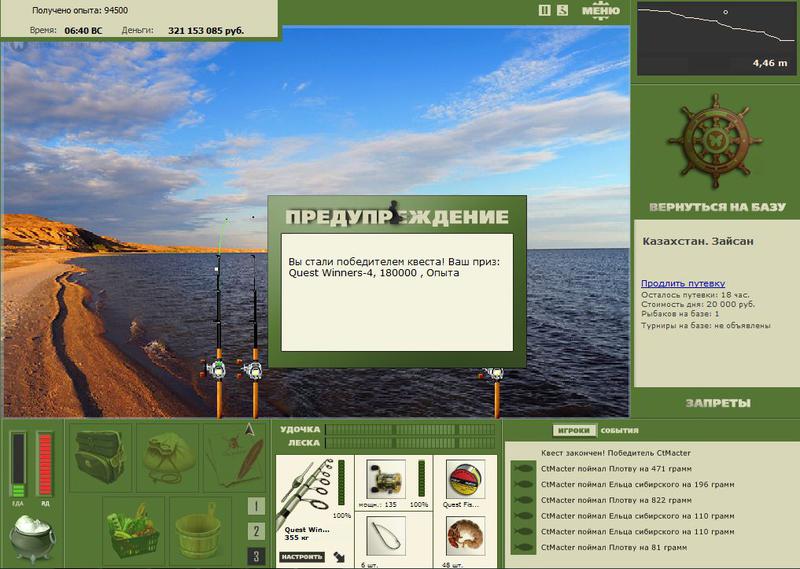
Task: Click the money value 321 153 085 руб.
Action: click(206, 31)
